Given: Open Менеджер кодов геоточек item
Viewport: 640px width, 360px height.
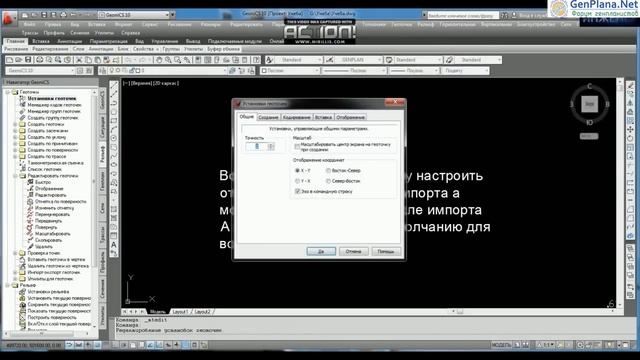Looking at the screenshot, I should pyautogui.click(x=54, y=105).
